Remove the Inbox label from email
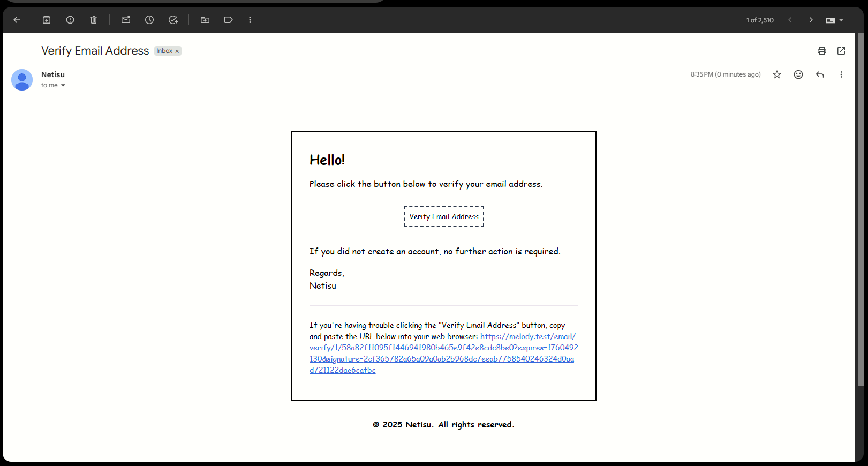Screen dimensions: 868x466 pyautogui.click(x=177, y=51)
